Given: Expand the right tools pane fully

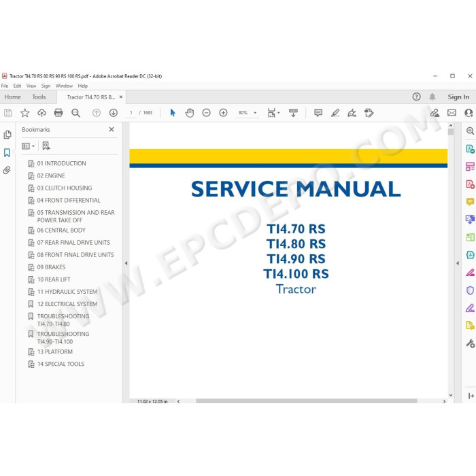Looking at the screenshot, I should [x=471, y=396].
